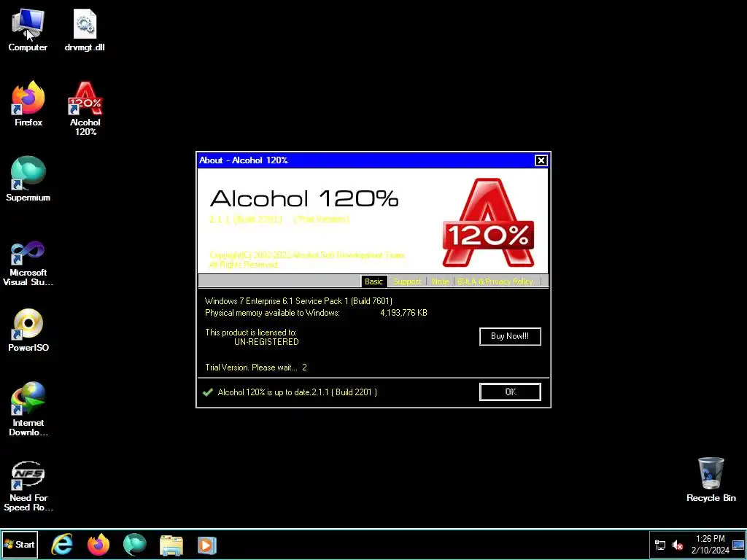747x560 pixels.
Task: Click the Firefox icon in the taskbar
Action: [x=98, y=545]
